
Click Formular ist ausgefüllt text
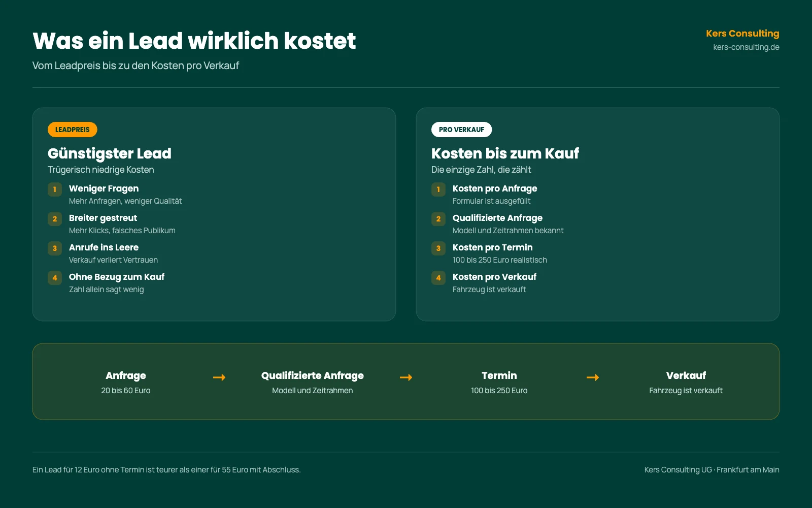pos(491,201)
